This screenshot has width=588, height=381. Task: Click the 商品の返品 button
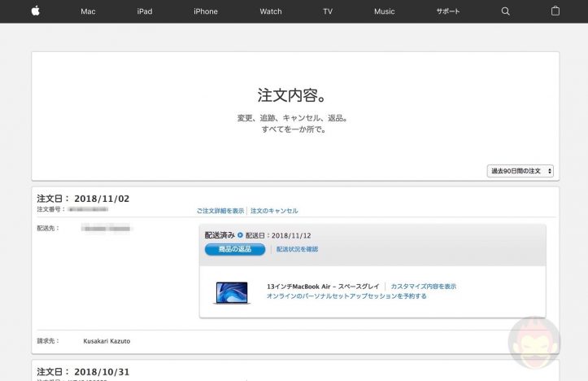(x=235, y=249)
